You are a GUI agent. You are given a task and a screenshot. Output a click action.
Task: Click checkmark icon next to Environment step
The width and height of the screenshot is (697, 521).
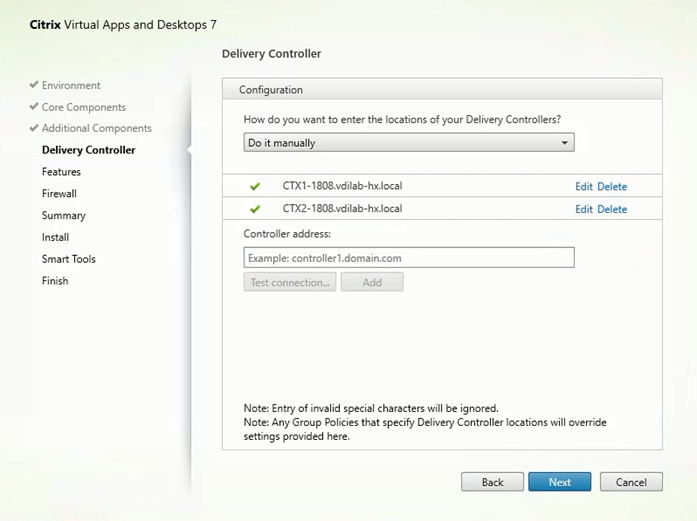tap(34, 86)
